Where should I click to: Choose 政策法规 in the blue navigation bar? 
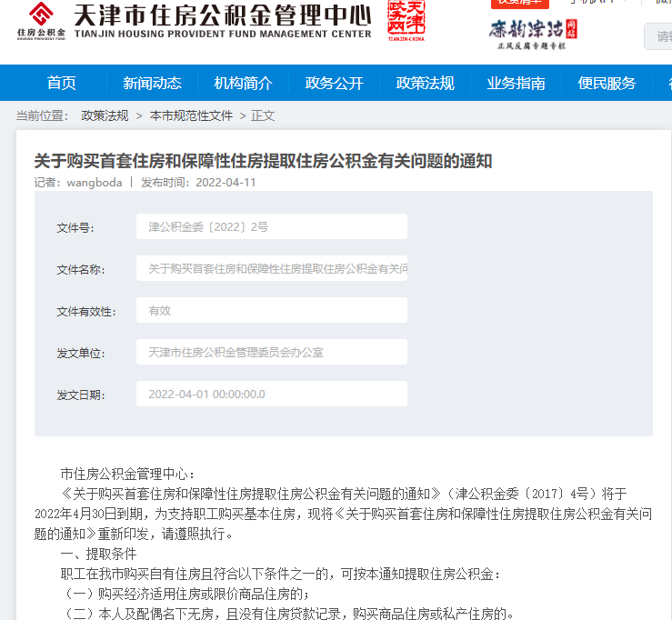(425, 83)
